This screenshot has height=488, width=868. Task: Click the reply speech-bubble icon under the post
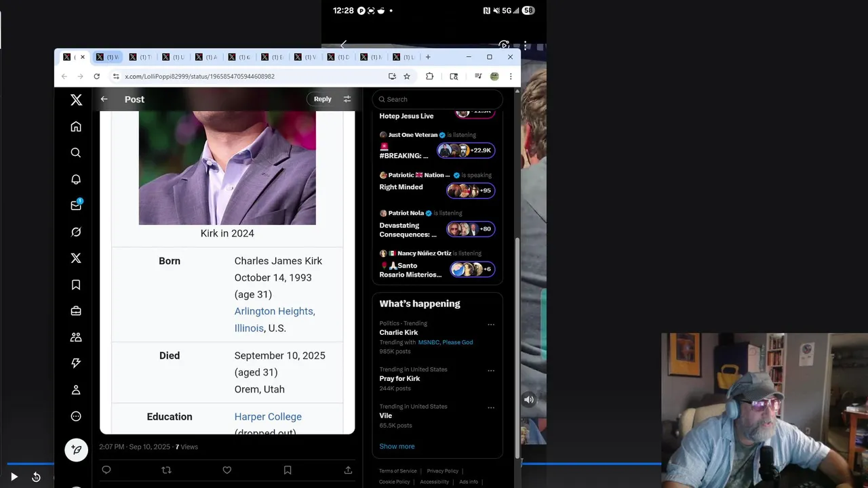106,470
